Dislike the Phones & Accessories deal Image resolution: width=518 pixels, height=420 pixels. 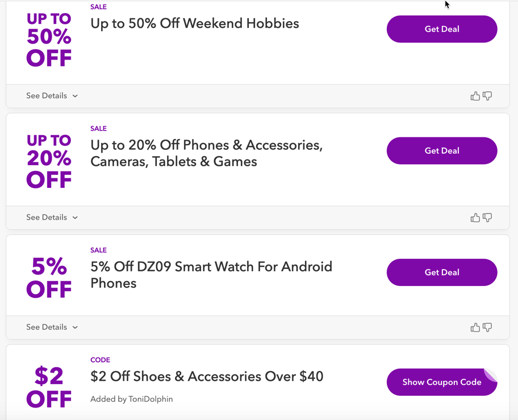(487, 217)
